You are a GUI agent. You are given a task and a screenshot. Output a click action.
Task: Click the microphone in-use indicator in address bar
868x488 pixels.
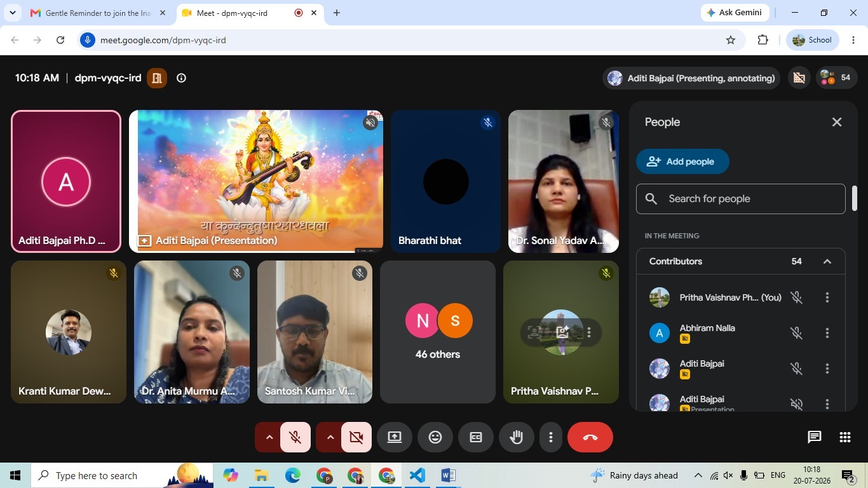88,40
